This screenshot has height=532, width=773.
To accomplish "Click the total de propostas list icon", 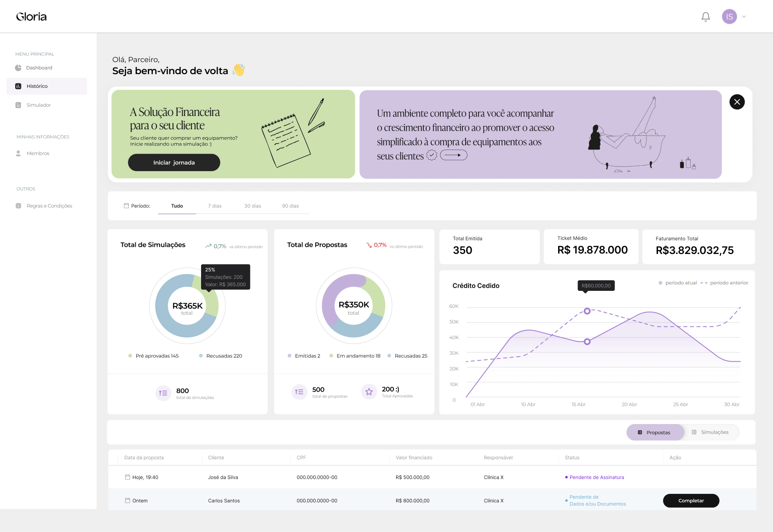I will pyautogui.click(x=299, y=392).
